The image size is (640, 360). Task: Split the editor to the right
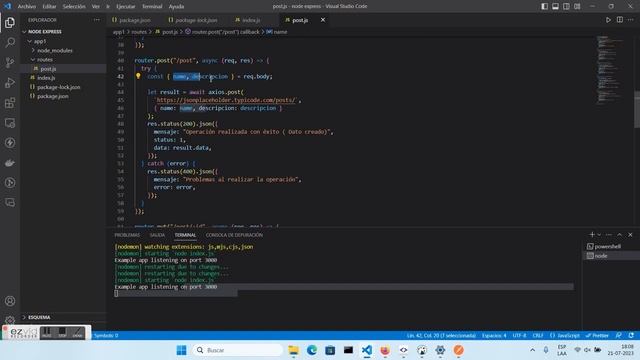pyautogui.click(x=620, y=20)
